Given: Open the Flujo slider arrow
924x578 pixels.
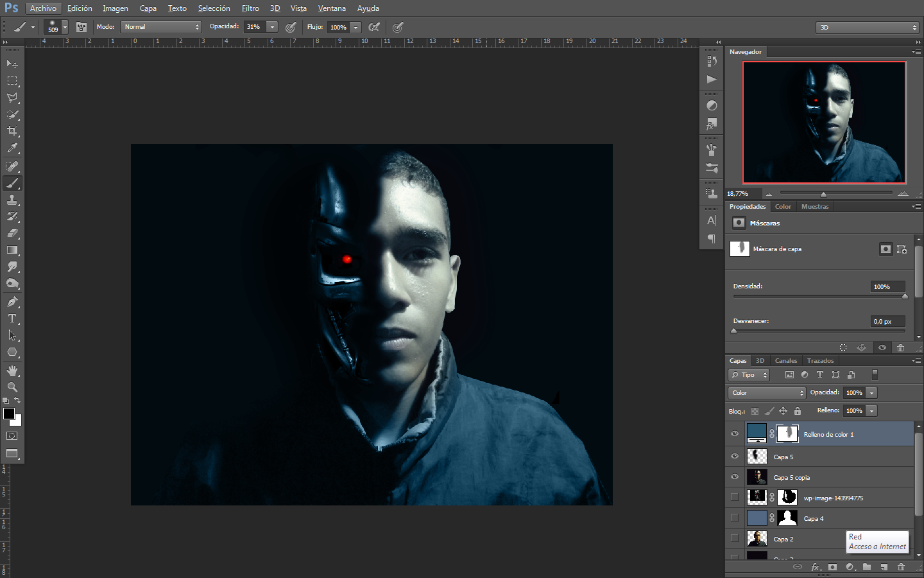Looking at the screenshot, I should [355, 27].
